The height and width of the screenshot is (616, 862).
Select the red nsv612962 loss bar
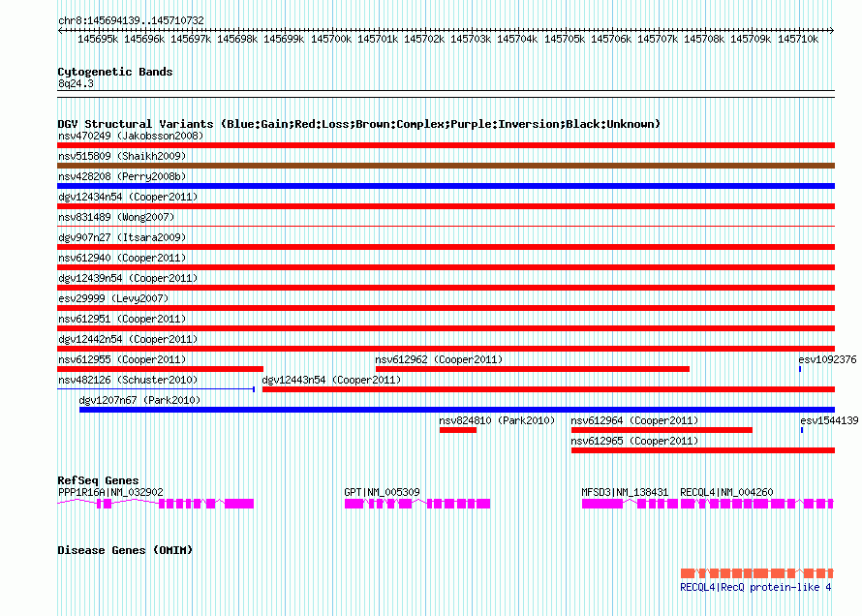point(533,369)
